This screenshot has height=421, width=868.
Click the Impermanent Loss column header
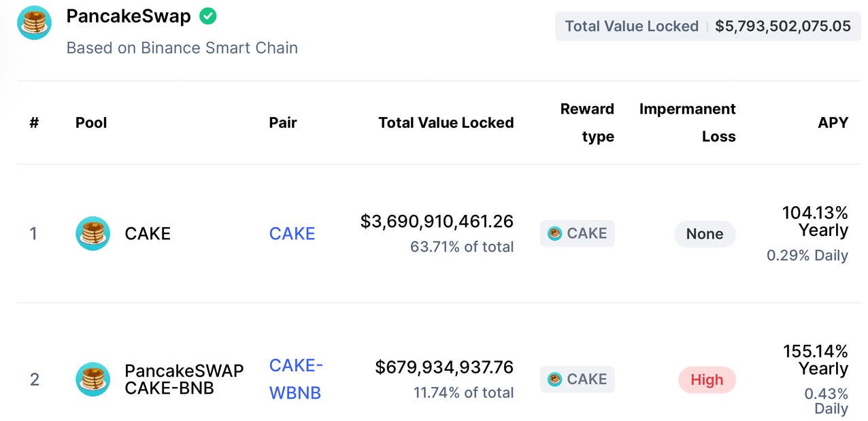click(x=688, y=122)
